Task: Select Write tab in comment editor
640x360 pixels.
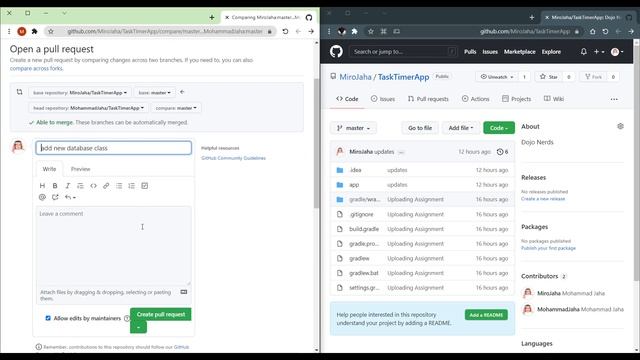Action: 49,169
